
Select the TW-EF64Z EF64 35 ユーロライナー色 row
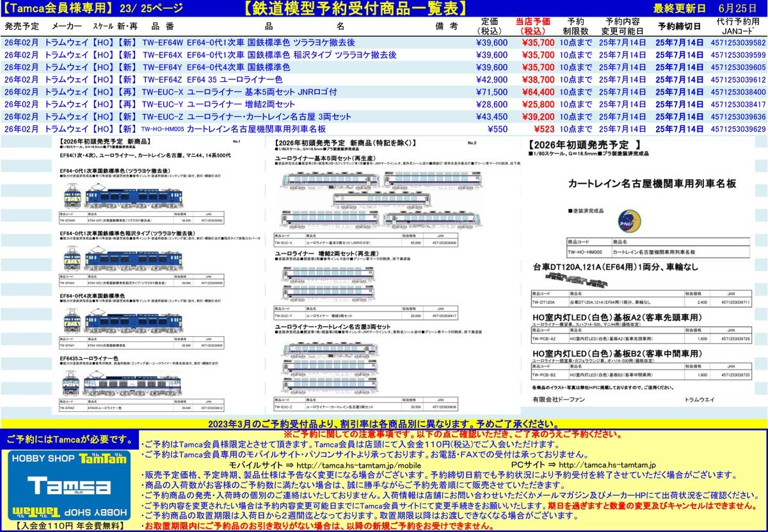pyautogui.click(x=384, y=80)
